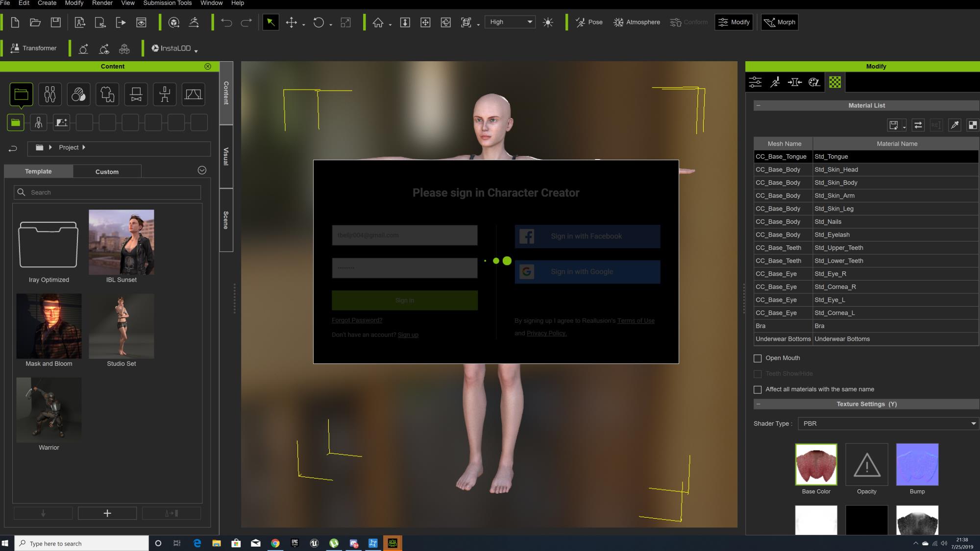The image size is (980, 551).
Task: Click the New Project icon
Action: click(x=15, y=22)
